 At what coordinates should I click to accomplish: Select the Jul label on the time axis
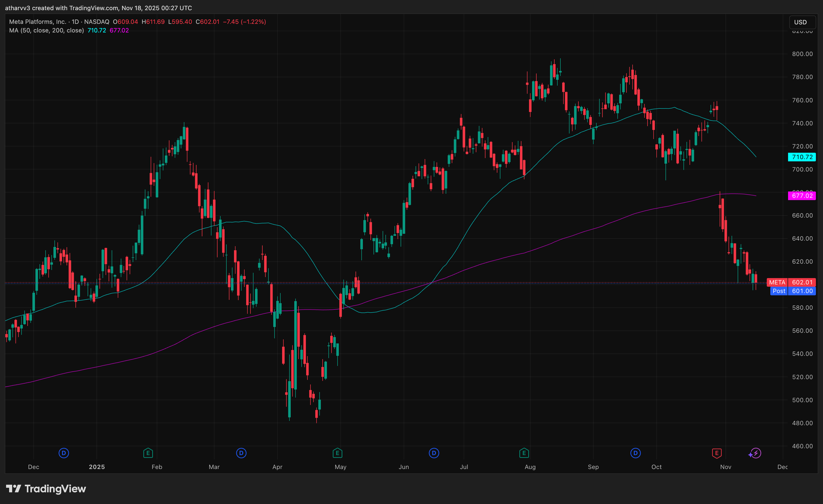point(464,467)
